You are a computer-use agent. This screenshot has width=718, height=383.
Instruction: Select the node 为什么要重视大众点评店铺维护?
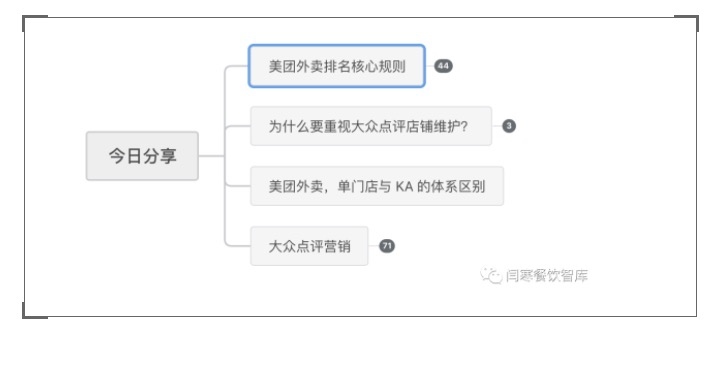[371, 126]
